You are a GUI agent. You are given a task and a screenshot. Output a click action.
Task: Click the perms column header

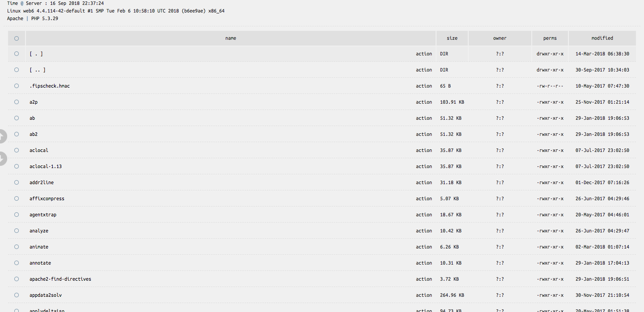550,38
